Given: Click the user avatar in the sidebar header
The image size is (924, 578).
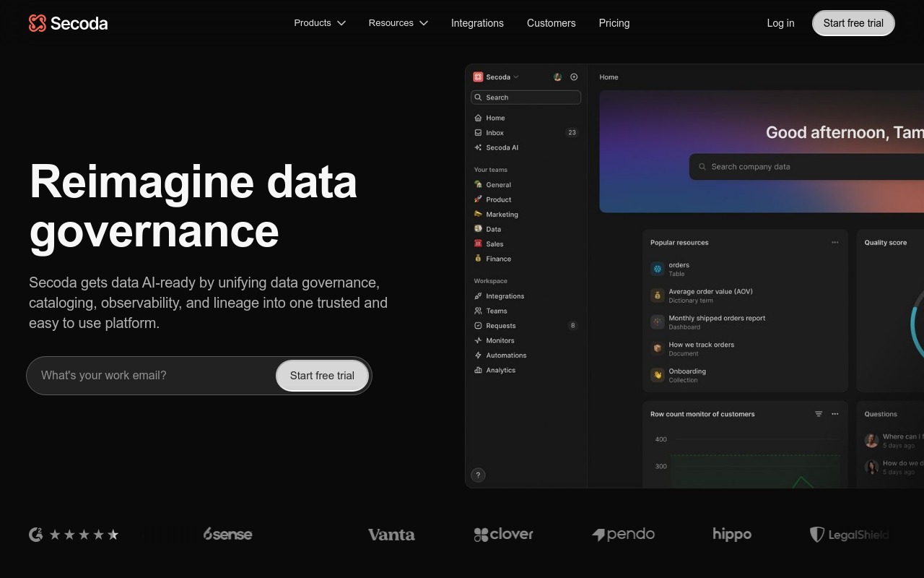Looking at the screenshot, I should [558, 77].
